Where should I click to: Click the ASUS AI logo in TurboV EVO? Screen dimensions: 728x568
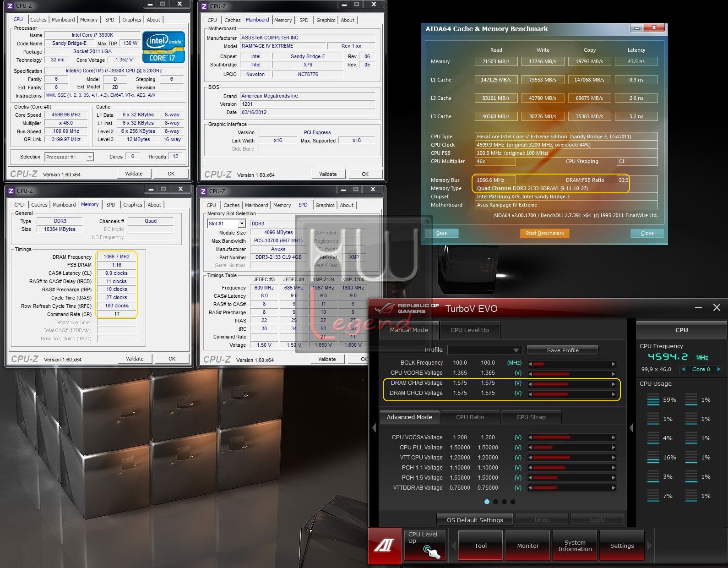(385, 545)
